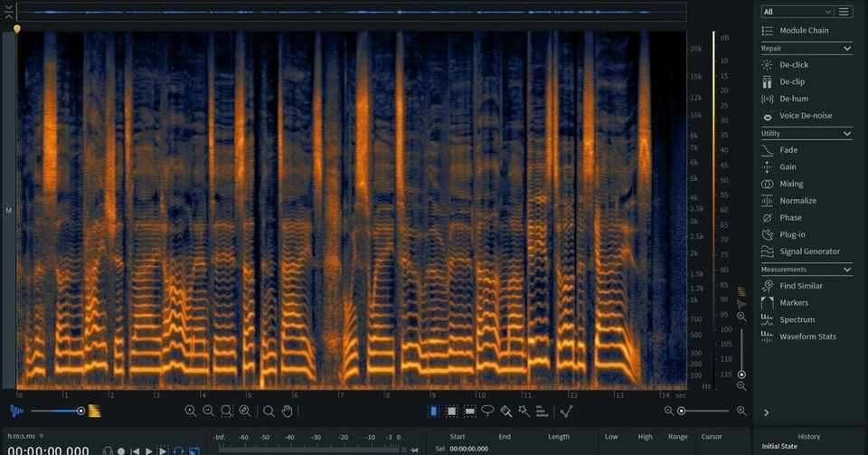The height and width of the screenshot is (455, 868).
Task: Collapse the Utility section
Action: tap(846, 134)
